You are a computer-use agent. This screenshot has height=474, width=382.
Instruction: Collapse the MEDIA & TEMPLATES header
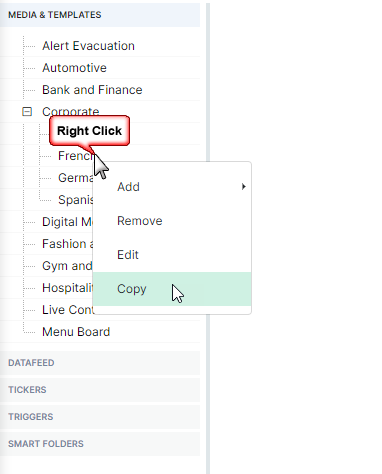click(100, 15)
